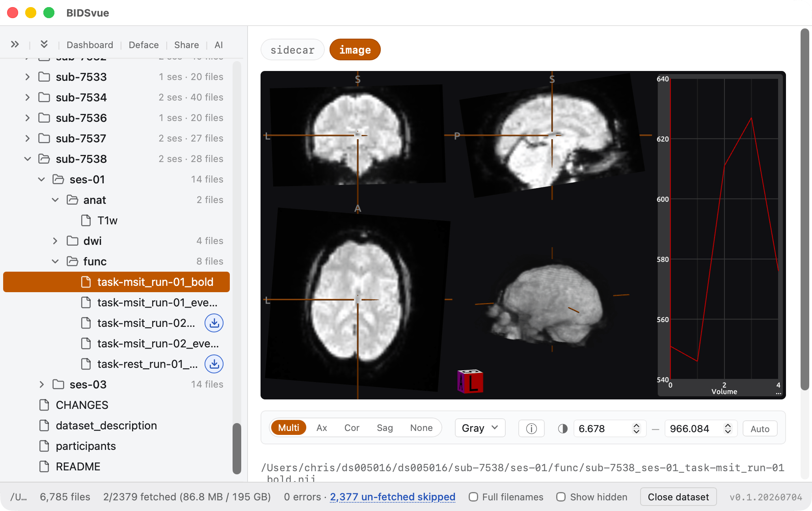812x511 pixels.
Task: Click the func folder icon
Action: coord(73,261)
